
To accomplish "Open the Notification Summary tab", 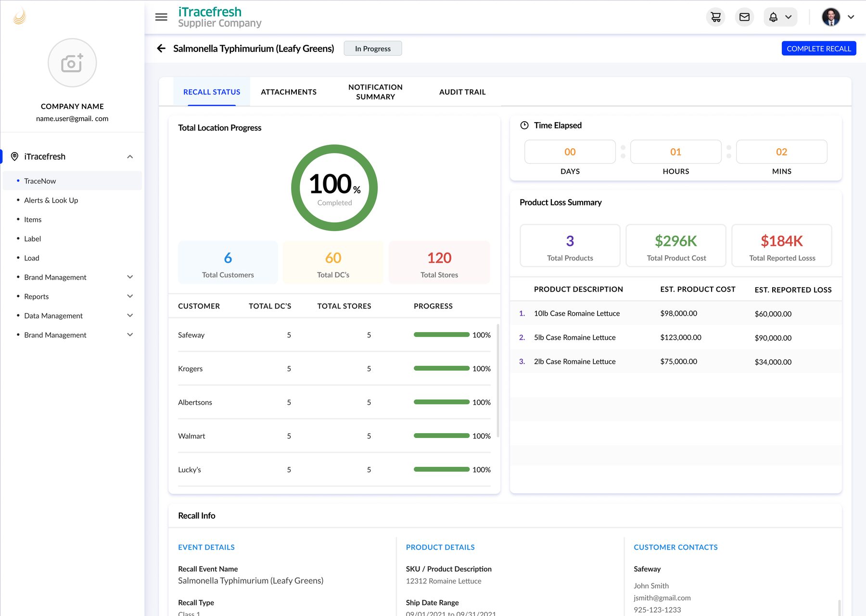I will pyautogui.click(x=375, y=91).
